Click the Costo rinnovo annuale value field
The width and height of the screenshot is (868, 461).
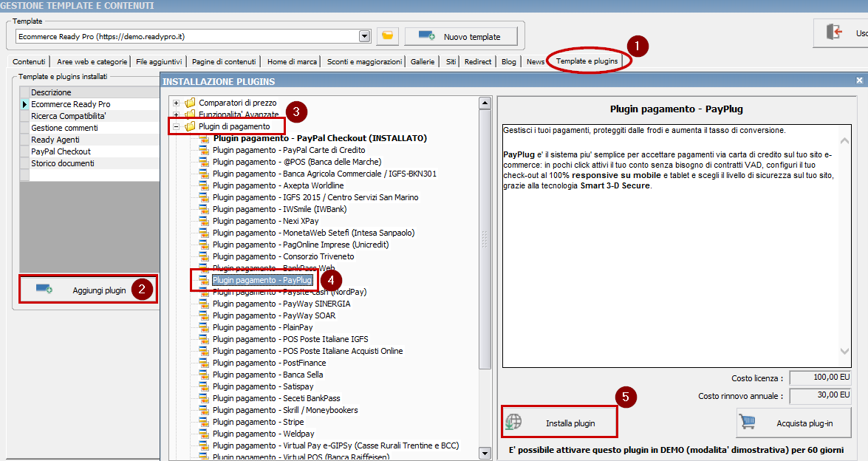tap(820, 395)
